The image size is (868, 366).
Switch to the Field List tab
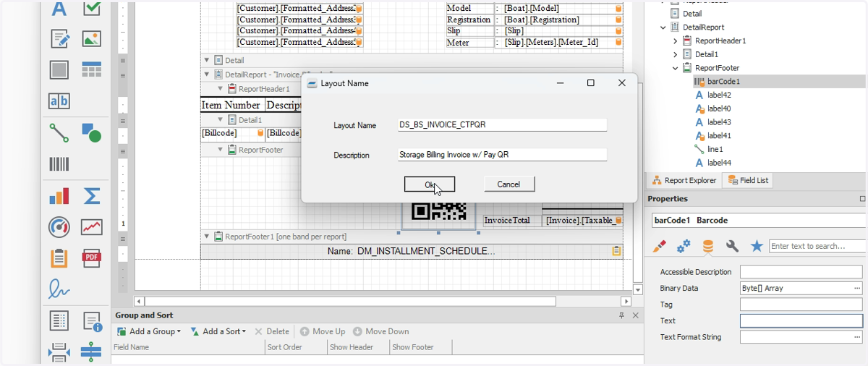[748, 180]
